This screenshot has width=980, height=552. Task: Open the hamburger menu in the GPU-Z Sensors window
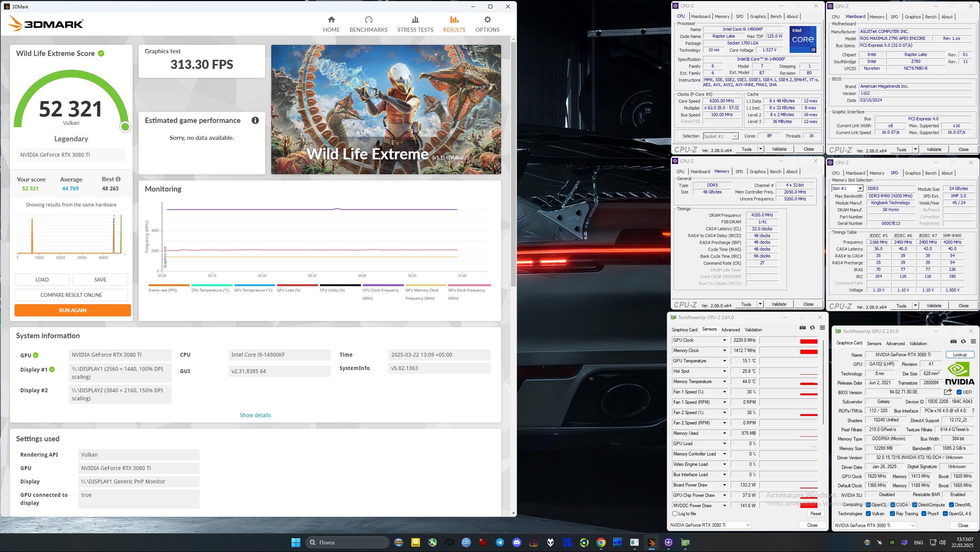pyautogui.click(x=822, y=328)
